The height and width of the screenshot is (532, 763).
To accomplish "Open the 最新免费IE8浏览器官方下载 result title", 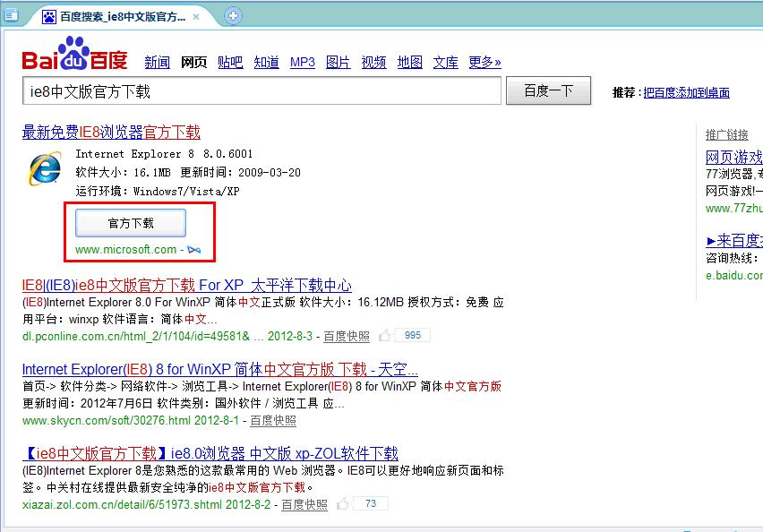I will pyautogui.click(x=111, y=132).
